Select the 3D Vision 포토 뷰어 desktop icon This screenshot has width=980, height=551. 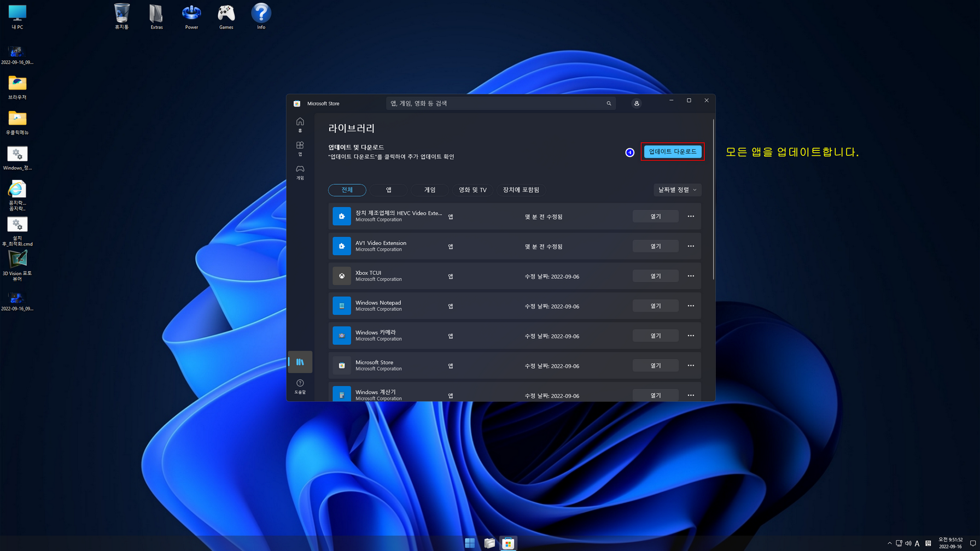pyautogui.click(x=17, y=266)
